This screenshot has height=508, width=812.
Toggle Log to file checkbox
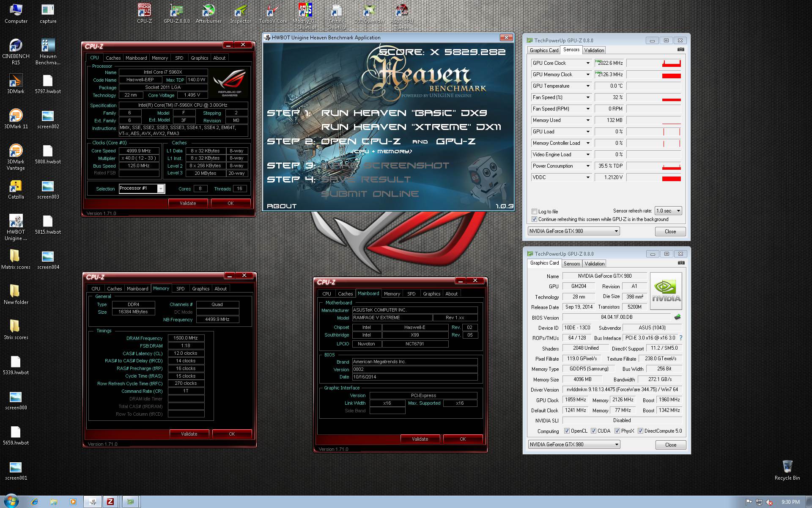click(x=534, y=212)
